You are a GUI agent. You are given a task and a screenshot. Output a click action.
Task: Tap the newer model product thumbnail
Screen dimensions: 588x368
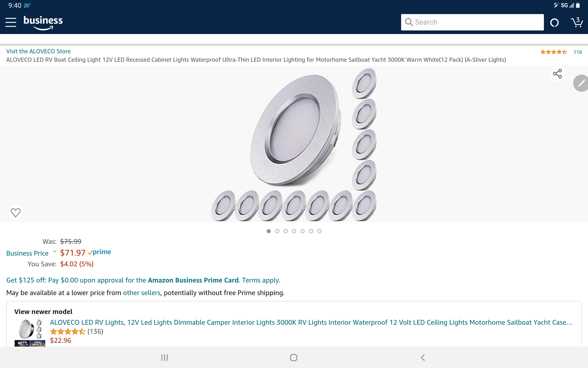pyautogui.click(x=30, y=332)
